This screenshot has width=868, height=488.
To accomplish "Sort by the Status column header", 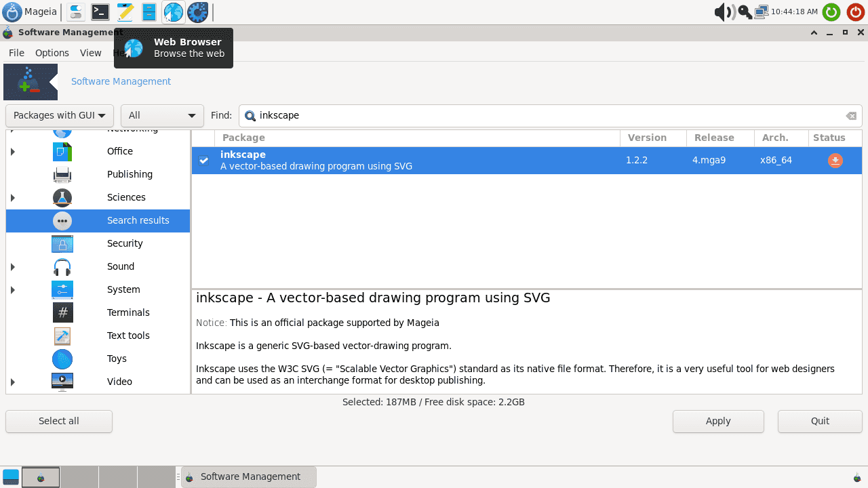I will click(835, 138).
